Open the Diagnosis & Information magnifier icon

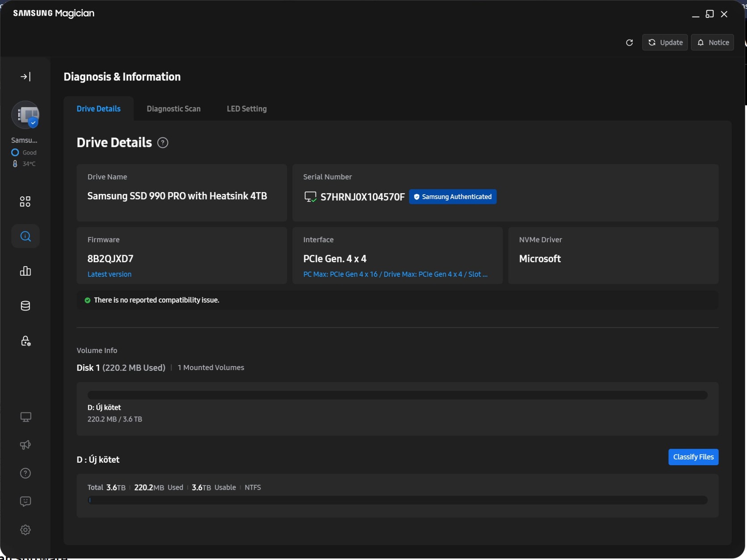pyautogui.click(x=25, y=236)
